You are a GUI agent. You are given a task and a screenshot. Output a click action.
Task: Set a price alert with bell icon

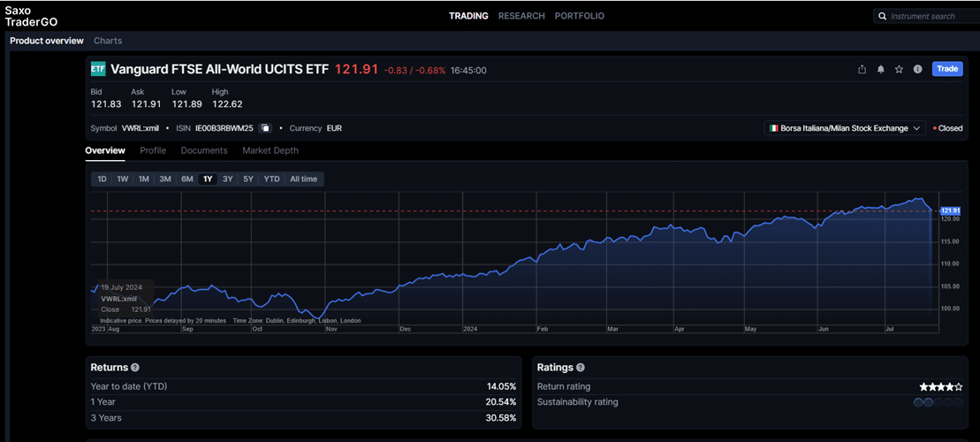881,69
